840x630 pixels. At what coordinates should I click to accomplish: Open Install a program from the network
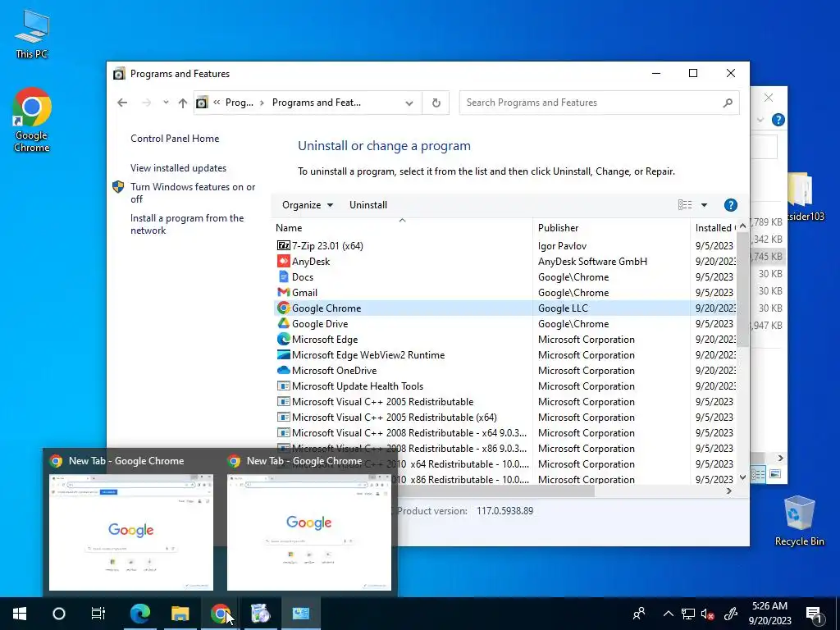tap(187, 224)
